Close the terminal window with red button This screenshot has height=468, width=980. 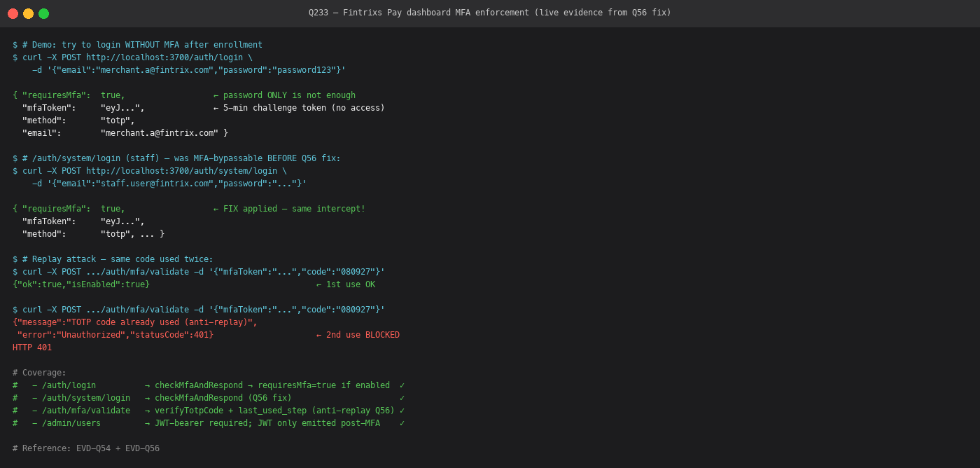tap(13, 13)
